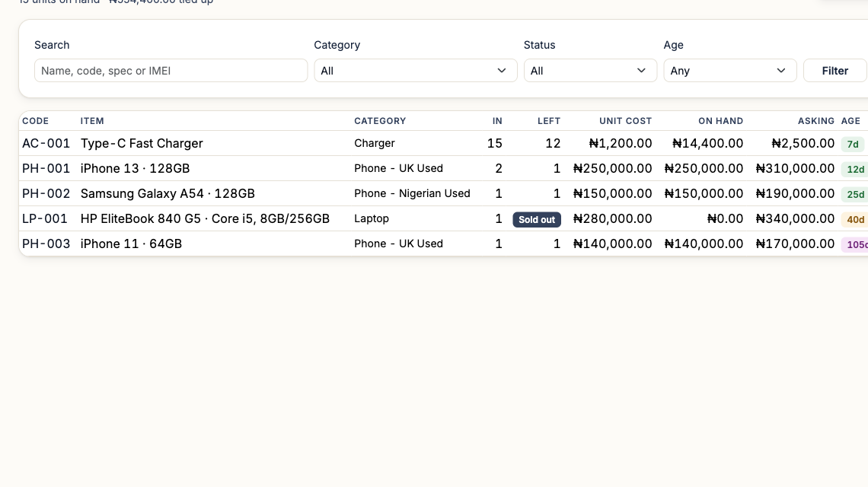The width and height of the screenshot is (868, 487).
Task: Click asking price ₦310,000.00
Action: click(795, 168)
